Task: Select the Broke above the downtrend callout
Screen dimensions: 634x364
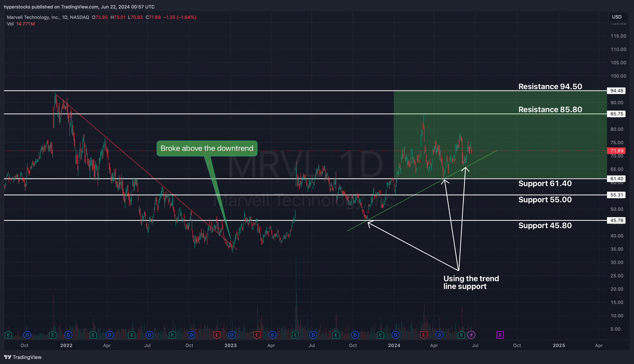Action: 207,148
